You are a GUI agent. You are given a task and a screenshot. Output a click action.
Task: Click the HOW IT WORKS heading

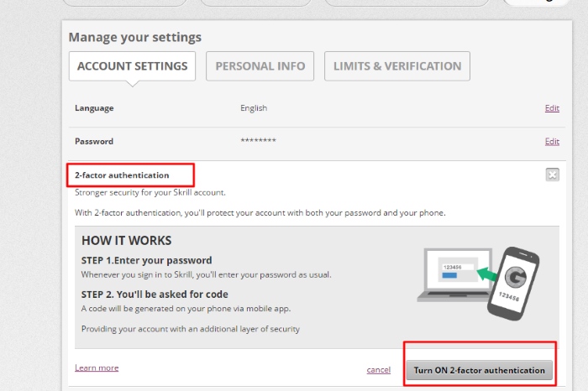126,241
